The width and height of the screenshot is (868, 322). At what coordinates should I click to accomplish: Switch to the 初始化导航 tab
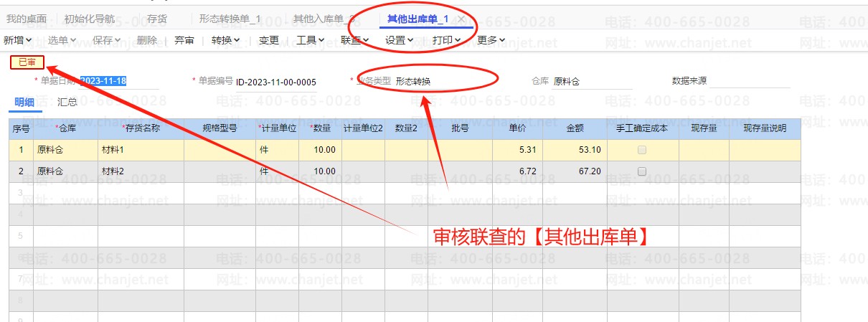(x=89, y=19)
